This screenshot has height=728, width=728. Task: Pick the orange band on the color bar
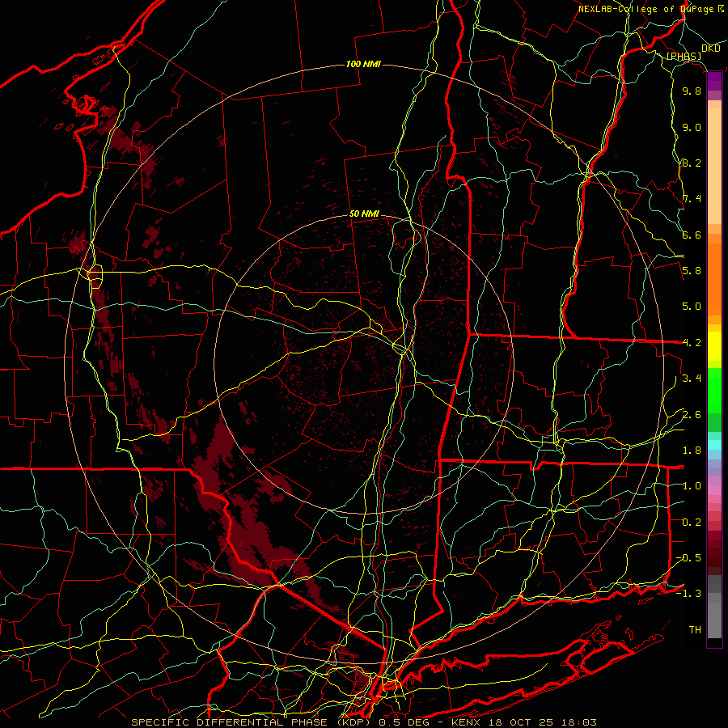coord(714,278)
